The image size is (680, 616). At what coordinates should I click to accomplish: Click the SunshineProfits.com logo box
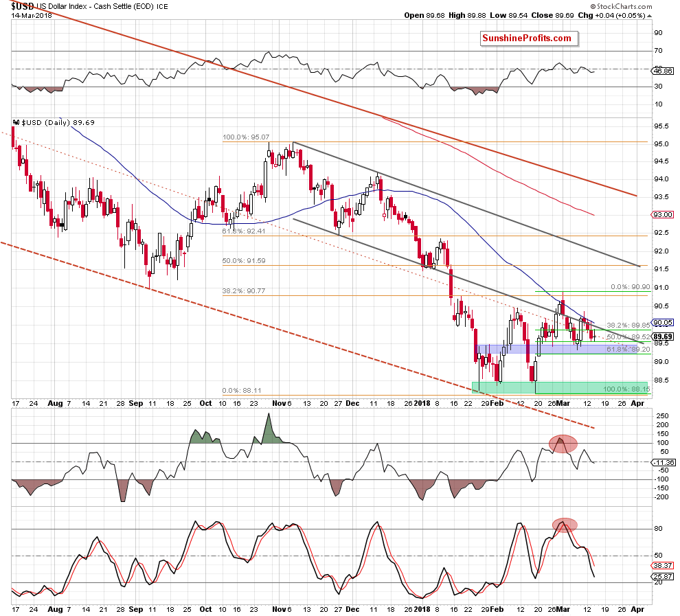point(529,38)
